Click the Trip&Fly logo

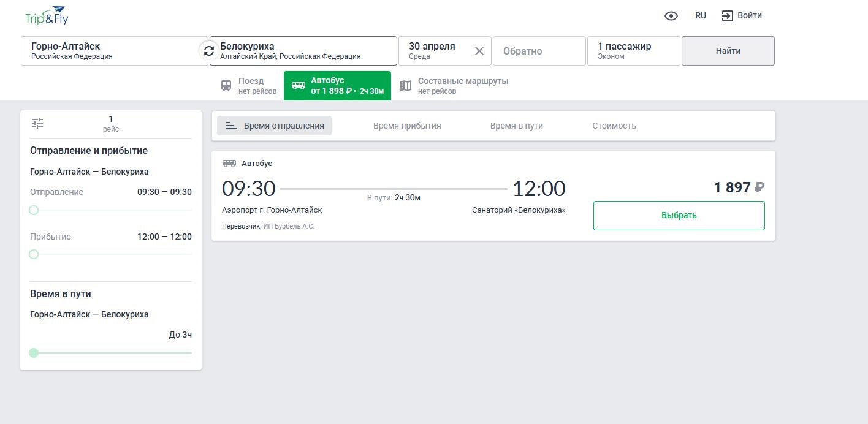47,16
